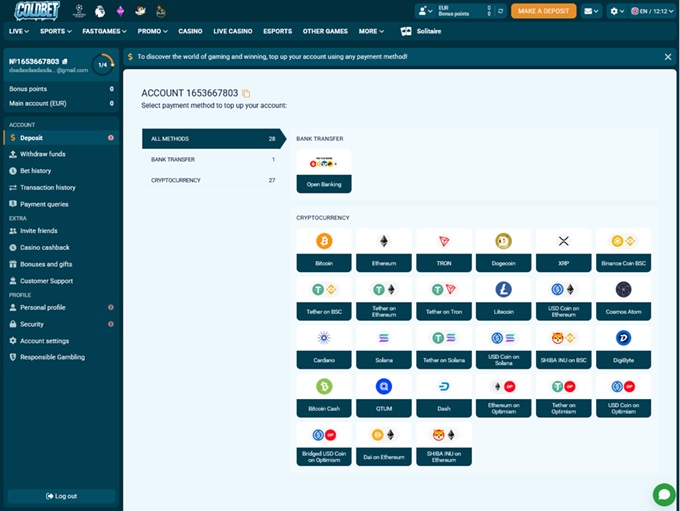Select Open Banking transfer method

324,171
